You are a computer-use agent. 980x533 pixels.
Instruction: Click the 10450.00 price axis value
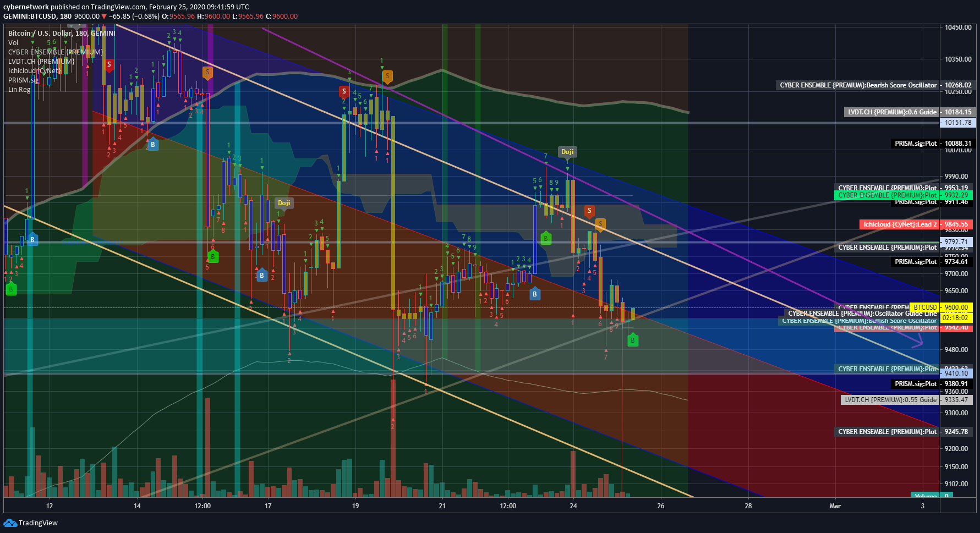pyautogui.click(x=958, y=27)
